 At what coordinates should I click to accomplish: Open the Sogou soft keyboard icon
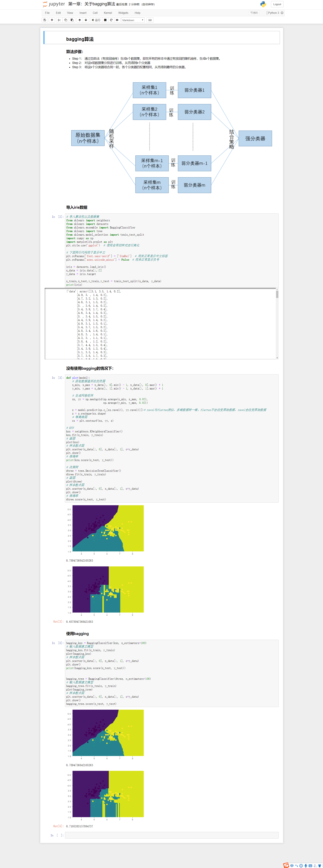tap(310, 866)
